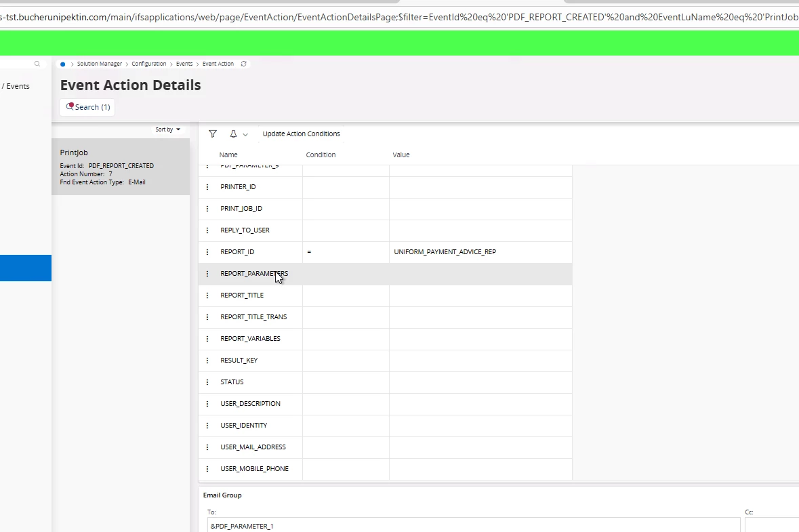Click the STATUS condition cell
The width and height of the screenshot is (799, 532).
[x=346, y=382]
